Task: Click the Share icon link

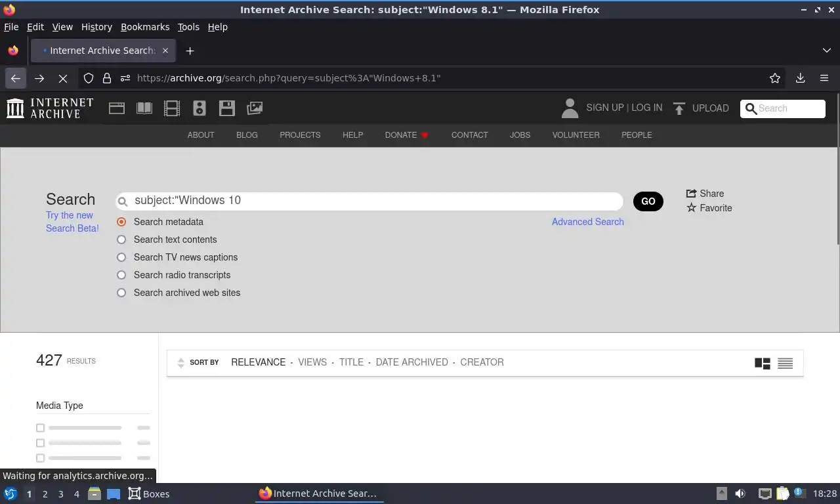Action: [x=705, y=194]
